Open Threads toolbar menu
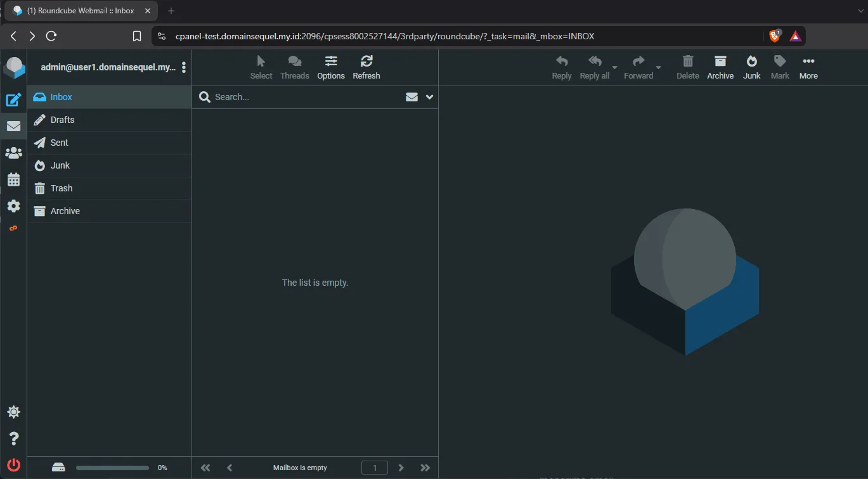 coord(295,68)
